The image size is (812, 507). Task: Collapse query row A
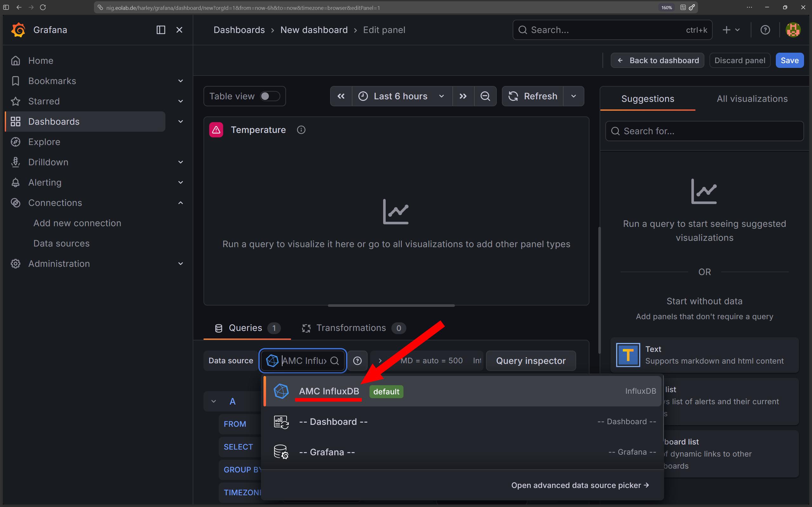[214, 401]
